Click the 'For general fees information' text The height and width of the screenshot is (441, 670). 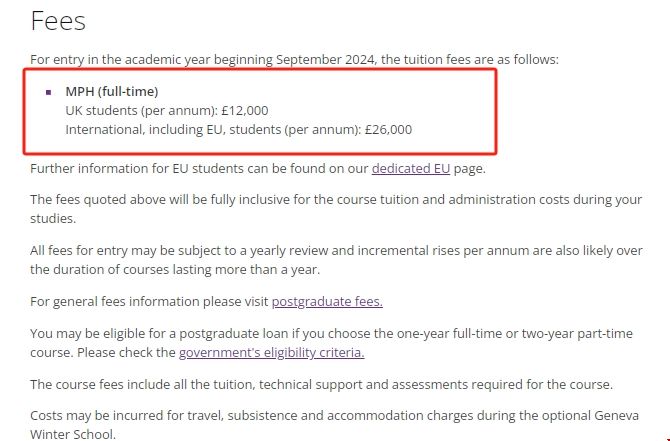(x=150, y=300)
